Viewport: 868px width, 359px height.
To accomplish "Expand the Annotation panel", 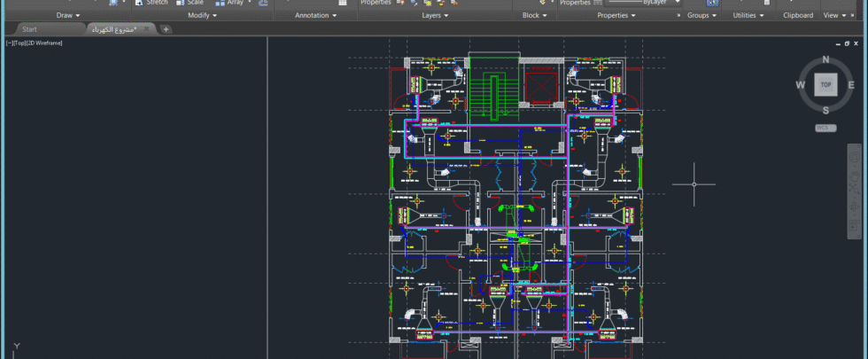I will (x=315, y=16).
